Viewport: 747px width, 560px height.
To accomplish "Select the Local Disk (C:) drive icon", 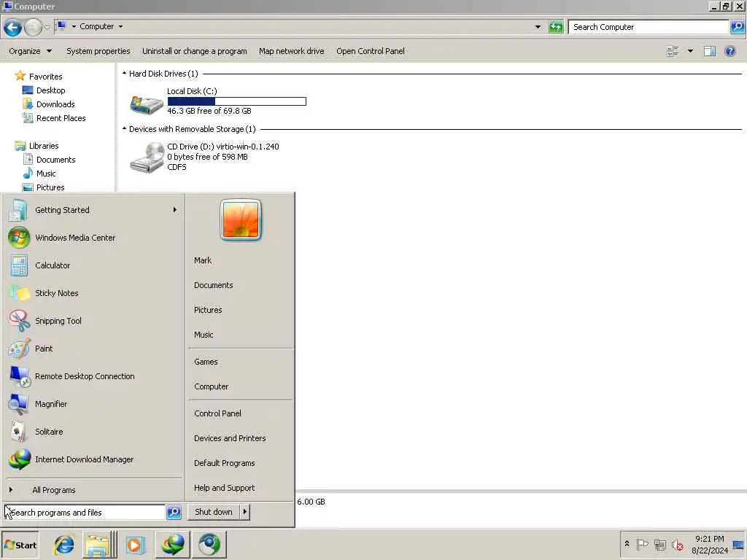I will (x=146, y=104).
